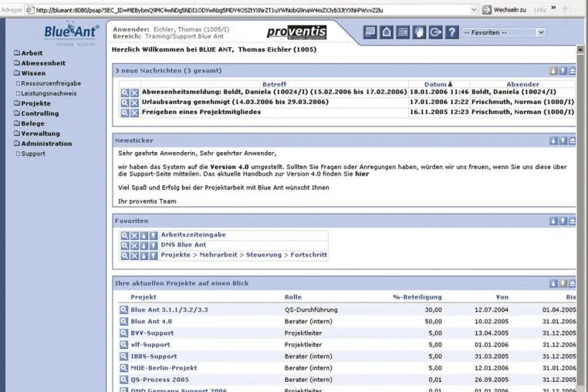This screenshot has height=392, width=588.
Task: Expand the Belege folder in sidebar
Action: click(29, 123)
